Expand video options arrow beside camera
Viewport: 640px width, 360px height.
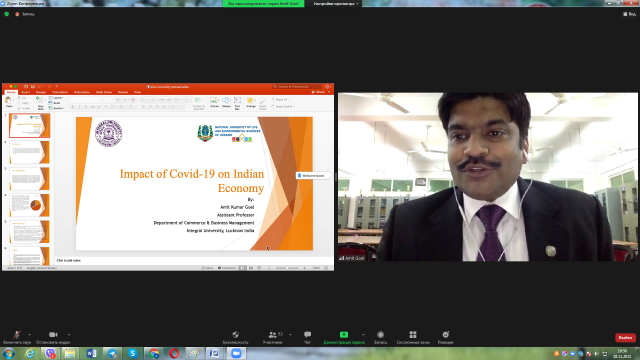pyautogui.click(x=69, y=335)
